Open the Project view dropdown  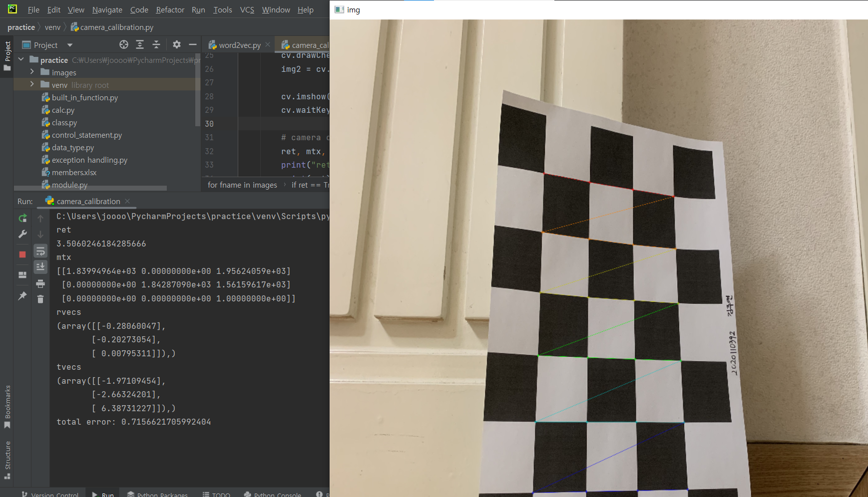[69, 44]
